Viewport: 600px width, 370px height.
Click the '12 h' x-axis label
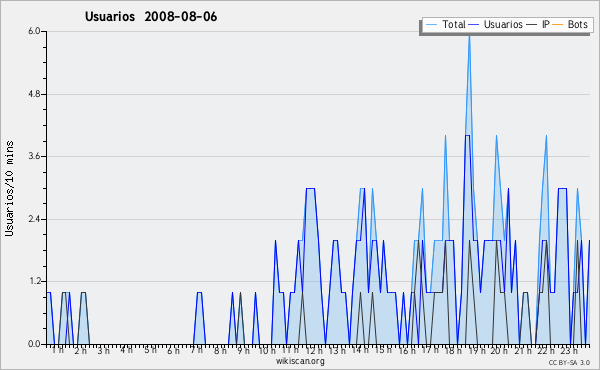(x=314, y=350)
